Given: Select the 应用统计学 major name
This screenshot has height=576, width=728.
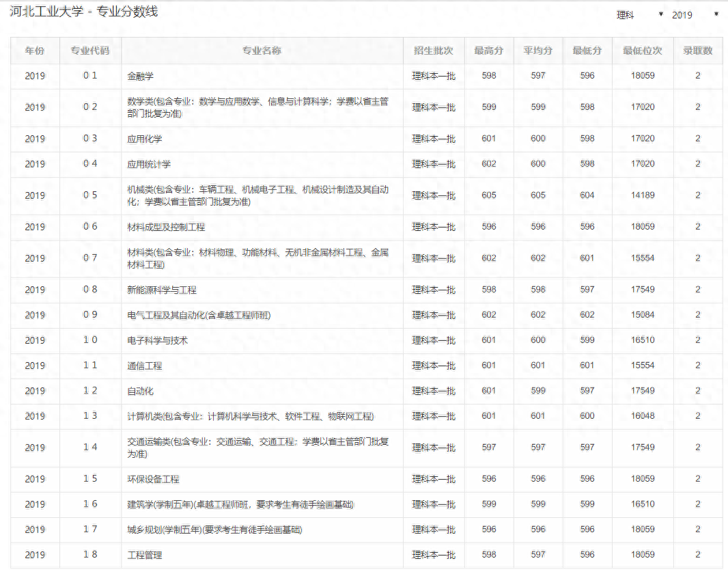Looking at the screenshot, I should [x=149, y=164].
